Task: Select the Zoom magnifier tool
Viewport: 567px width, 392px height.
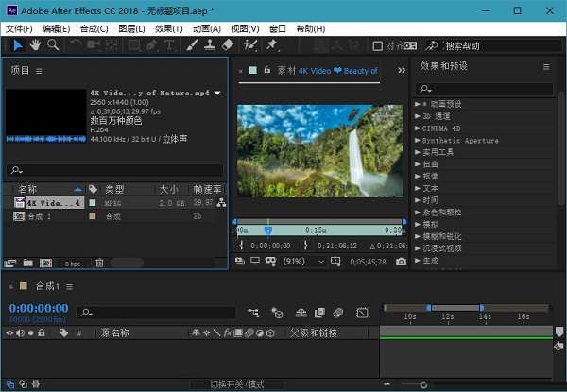Action: (x=53, y=44)
